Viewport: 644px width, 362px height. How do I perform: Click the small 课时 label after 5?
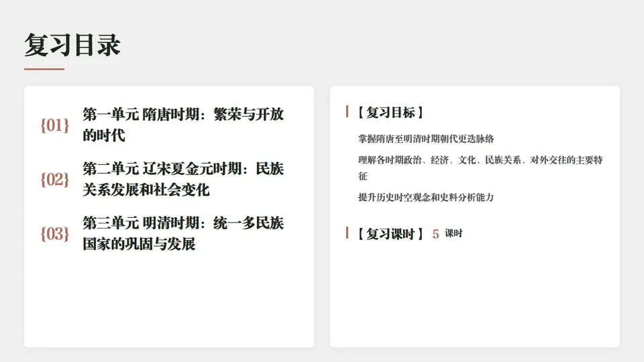click(x=454, y=233)
